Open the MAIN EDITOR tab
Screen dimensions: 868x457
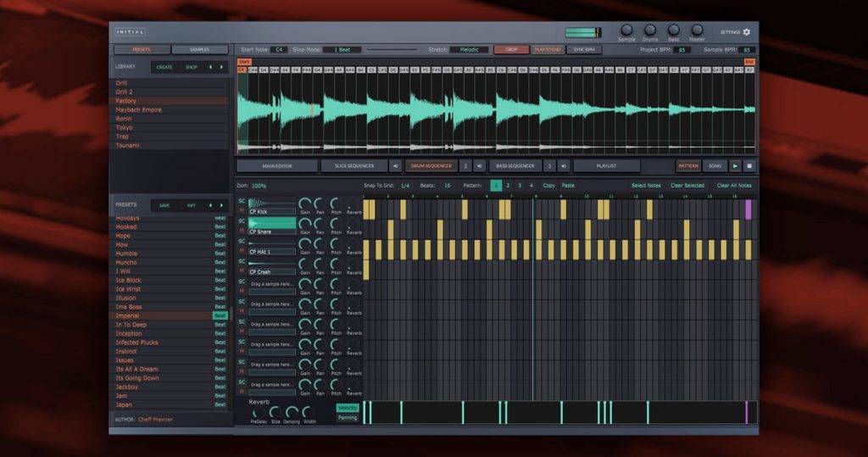tap(277, 165)
